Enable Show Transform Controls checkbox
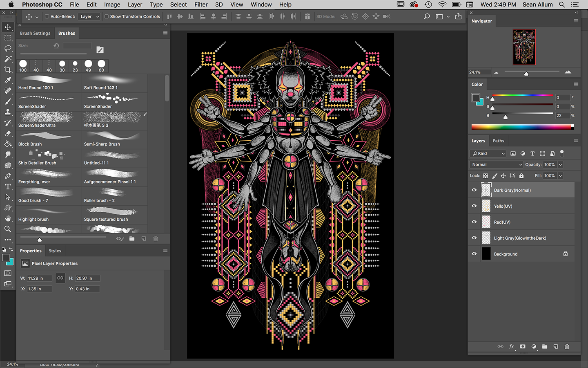 tap(107, 17)
